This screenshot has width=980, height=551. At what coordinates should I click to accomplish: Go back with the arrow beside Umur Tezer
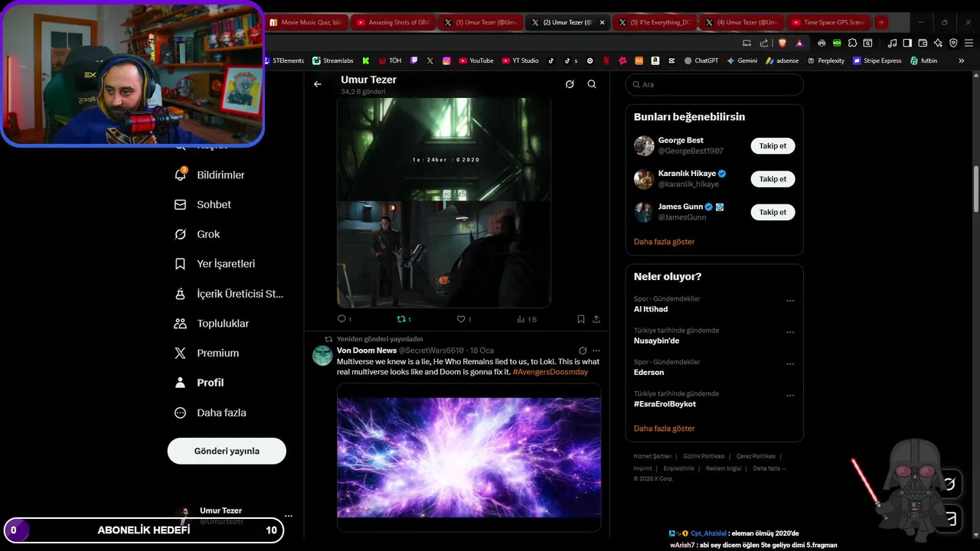coord(318,84)
